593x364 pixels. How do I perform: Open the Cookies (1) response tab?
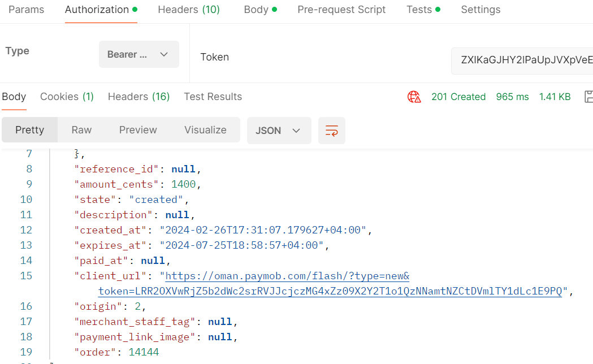point(67,97)
